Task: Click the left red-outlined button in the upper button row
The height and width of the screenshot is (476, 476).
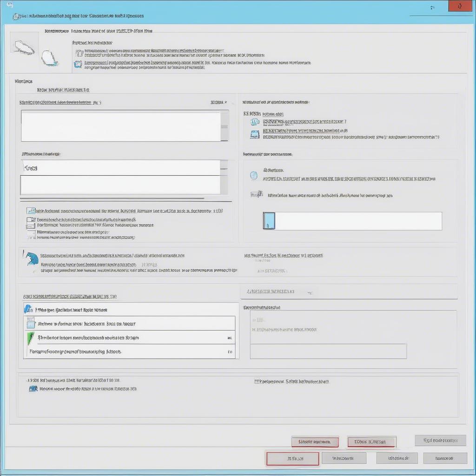Action: (315, 442)
